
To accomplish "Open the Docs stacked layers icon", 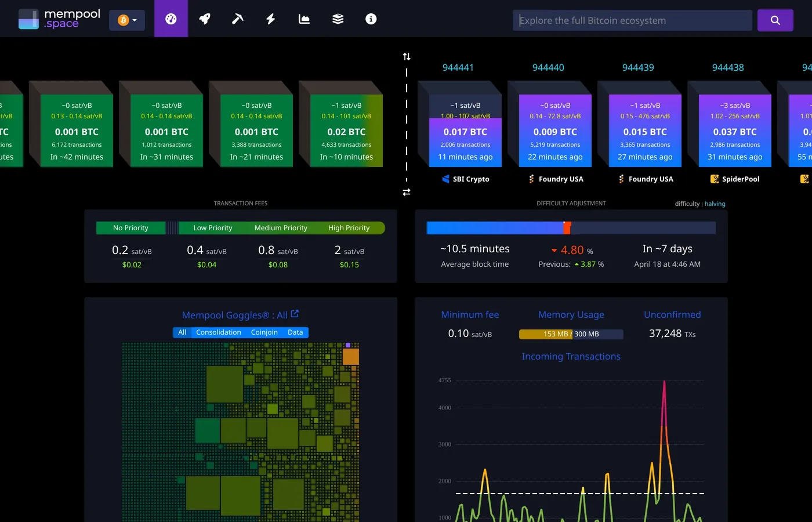I will [338, 19].
